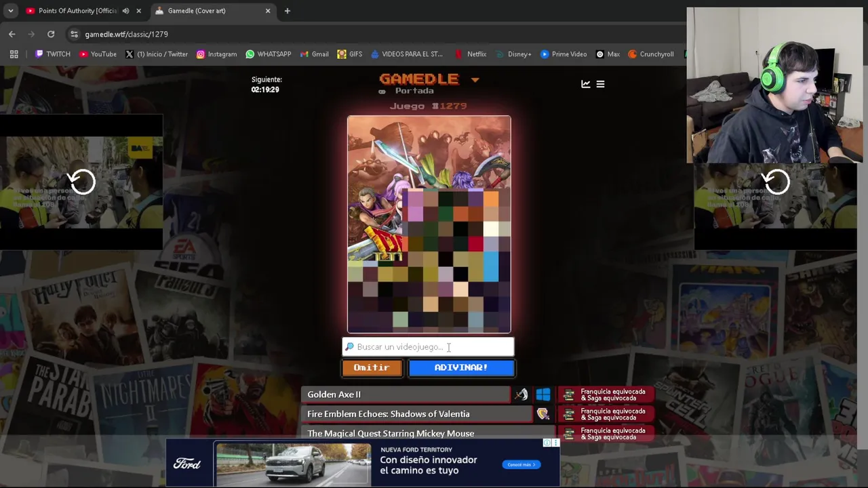Screen dimensions: 868x488
Task: Open the Prime Video bookmark
Action: 564,54
